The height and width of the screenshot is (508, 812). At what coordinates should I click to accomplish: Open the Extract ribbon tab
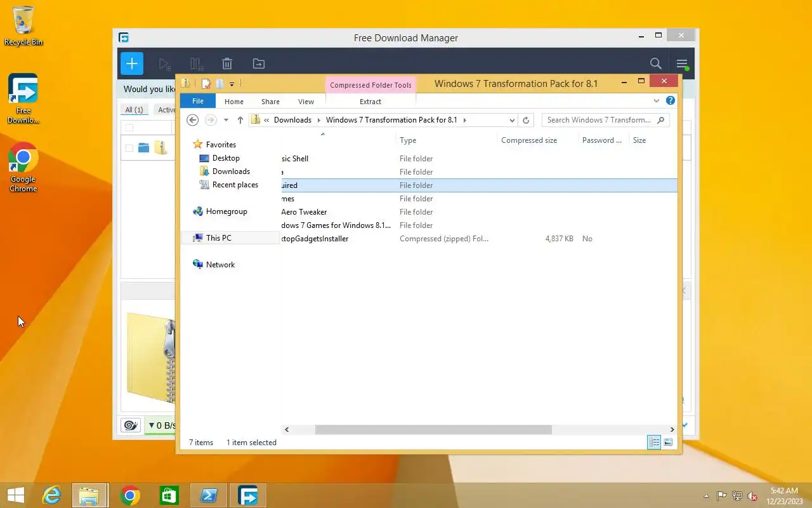click(370, 102)
